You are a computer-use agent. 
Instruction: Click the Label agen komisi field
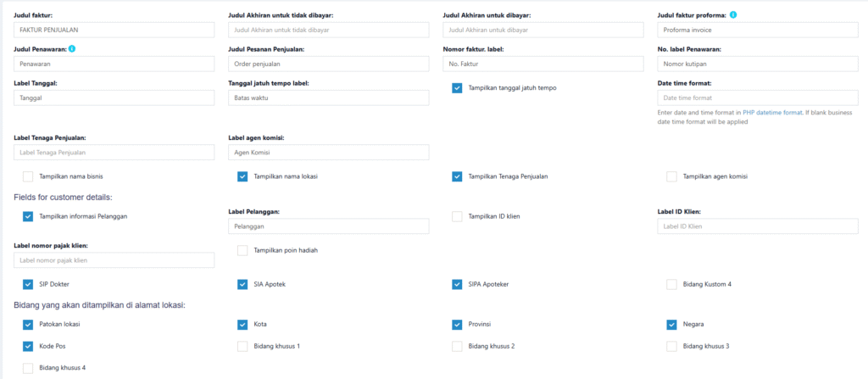(x=329, y=153)
